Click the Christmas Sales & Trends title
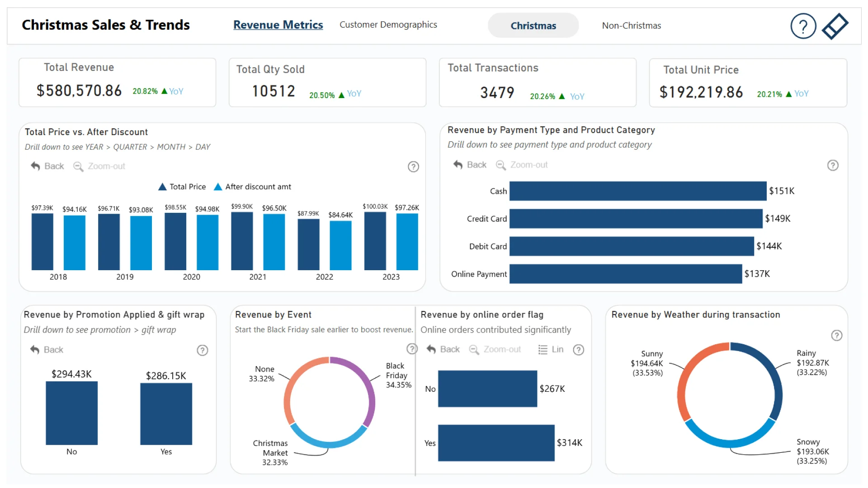This screenshot has width=868, height=488. pyautogui.click(x=106, y=25)
